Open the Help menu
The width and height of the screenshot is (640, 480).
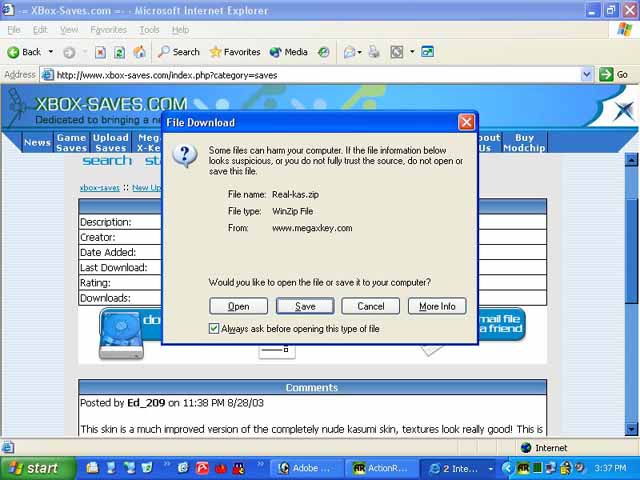click(180, 30)
